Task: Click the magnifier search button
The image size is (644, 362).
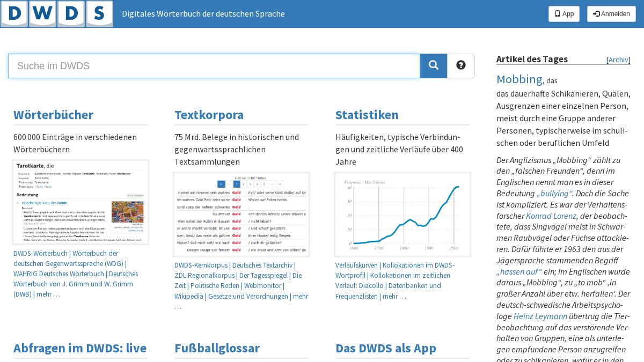Action: 434,66
